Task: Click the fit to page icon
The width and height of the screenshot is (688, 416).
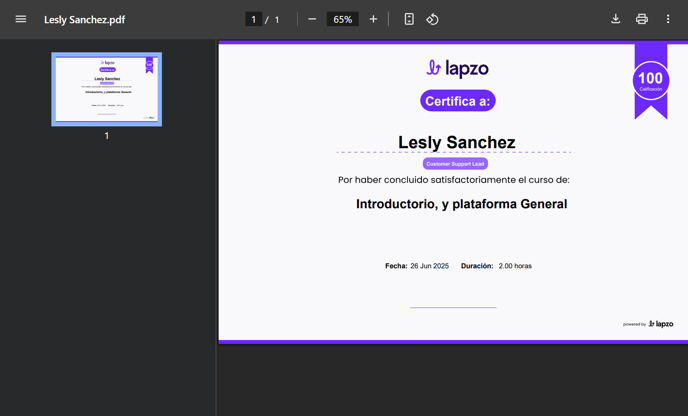Action: (x=409, y=19)
